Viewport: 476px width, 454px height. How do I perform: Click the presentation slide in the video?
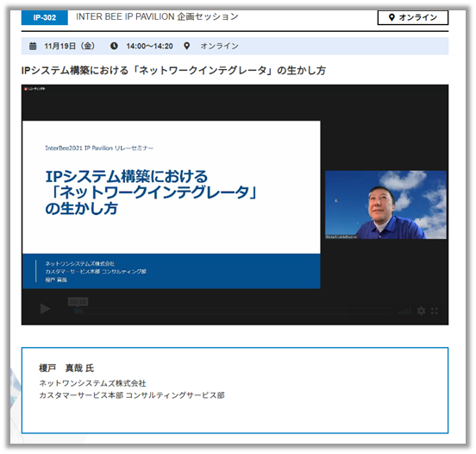pyautogui.click(x=172, y=205)
